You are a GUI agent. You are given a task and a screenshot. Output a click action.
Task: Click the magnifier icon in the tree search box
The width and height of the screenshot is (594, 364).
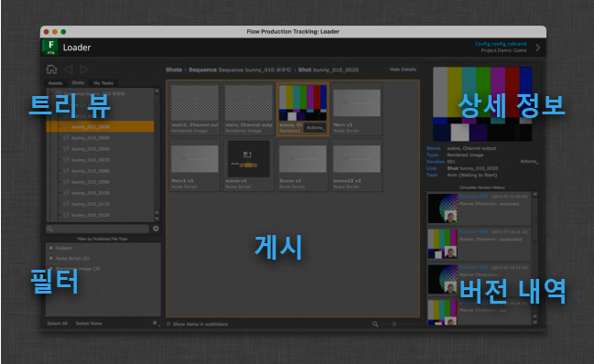click(50, 229)
